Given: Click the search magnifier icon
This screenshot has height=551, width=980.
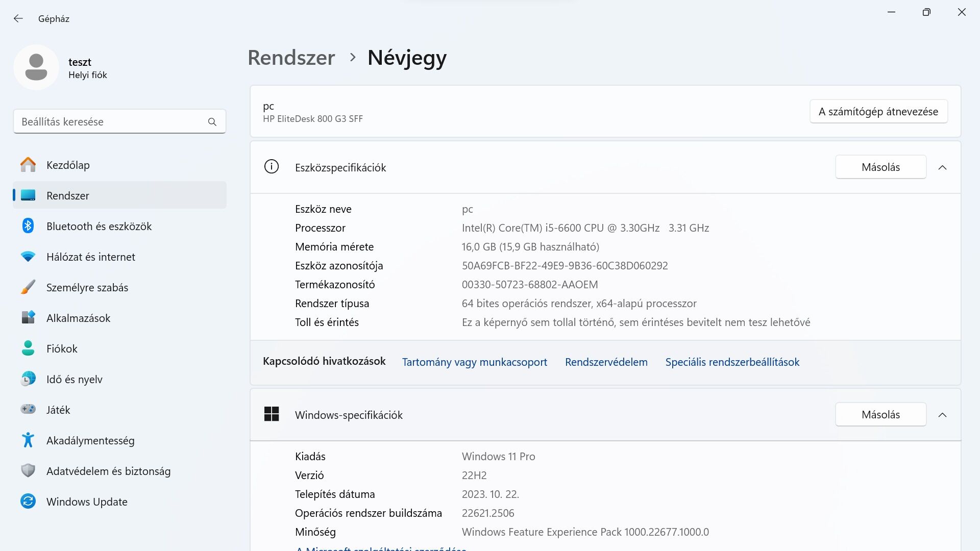Looking at the screenshot, I should 212,122.
